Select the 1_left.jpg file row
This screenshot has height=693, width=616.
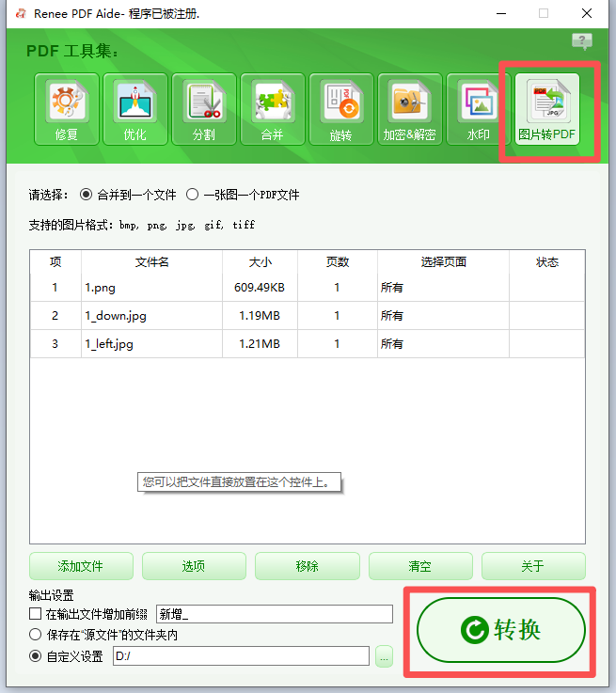coord(308,344)
